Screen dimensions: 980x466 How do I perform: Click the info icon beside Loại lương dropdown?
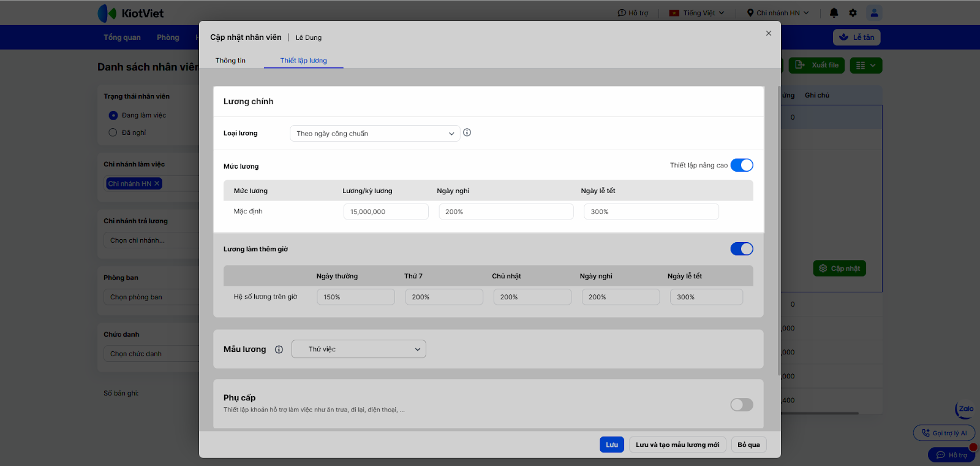pos(467,132)
